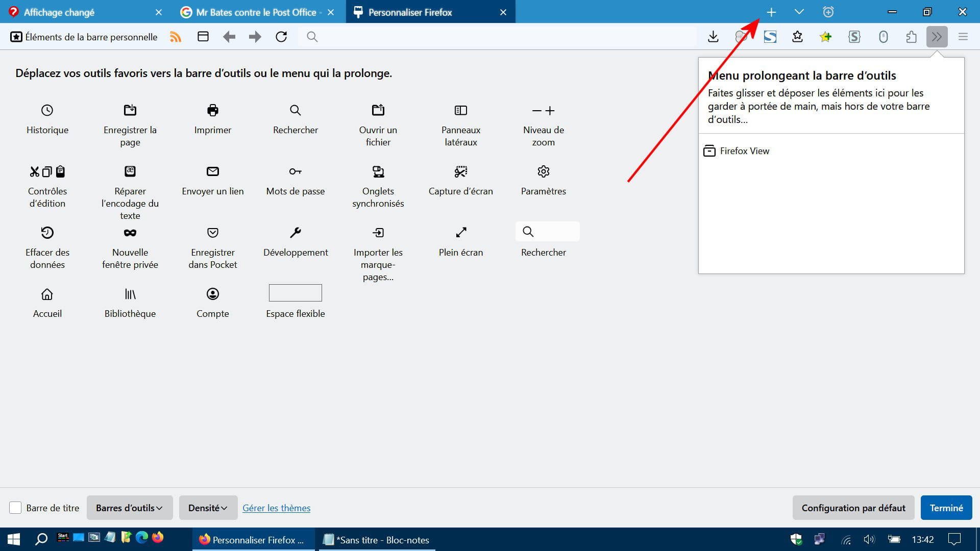Select the Espace flexible placeholder box

(x=296, y=293)
